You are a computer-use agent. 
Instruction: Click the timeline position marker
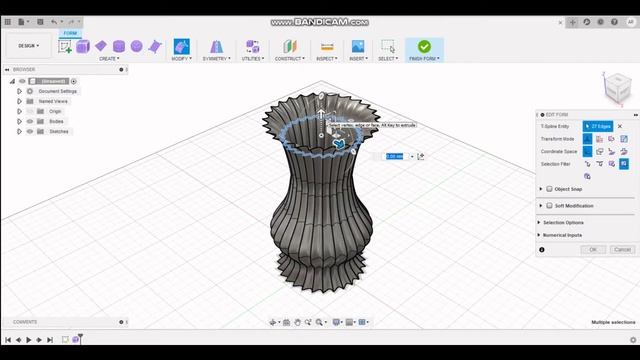80,338
